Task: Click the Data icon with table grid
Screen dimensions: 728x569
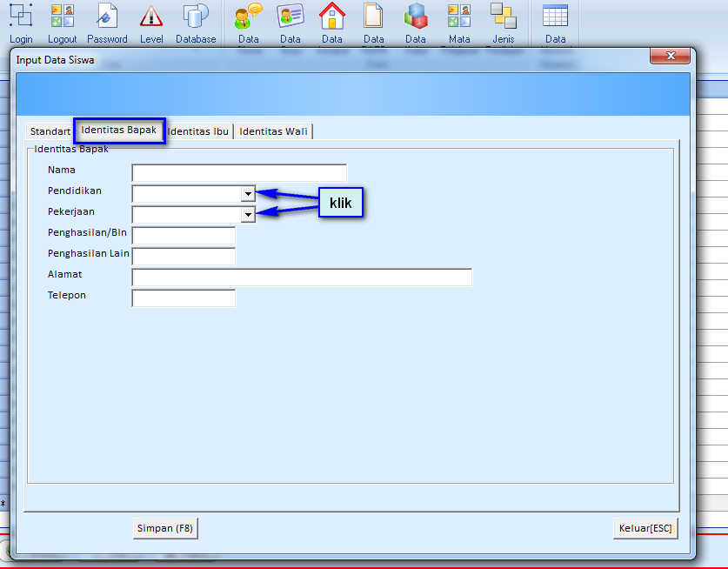Action: click(x=555, y=17)
